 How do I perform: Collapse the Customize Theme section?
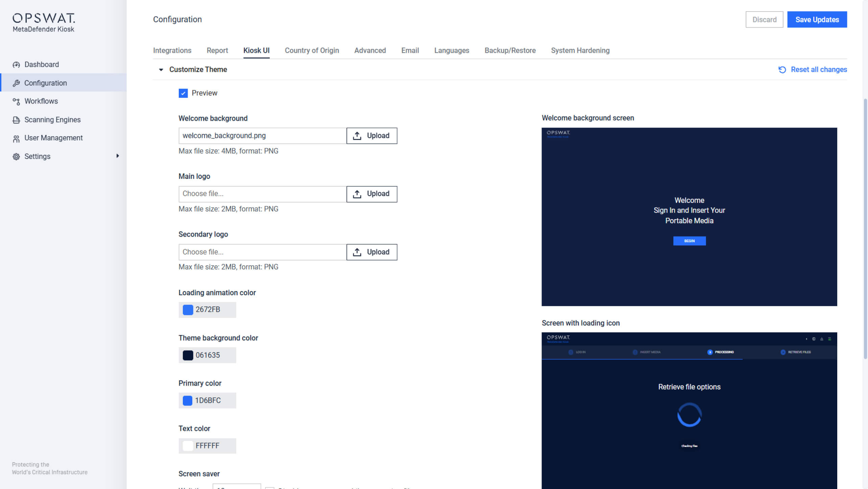click(x=161, y=70)
